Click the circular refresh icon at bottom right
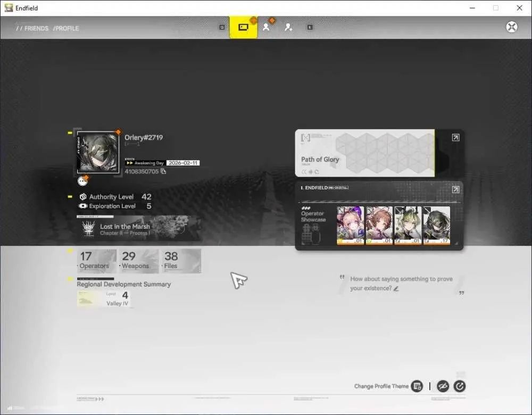 (x=460, y=386)
